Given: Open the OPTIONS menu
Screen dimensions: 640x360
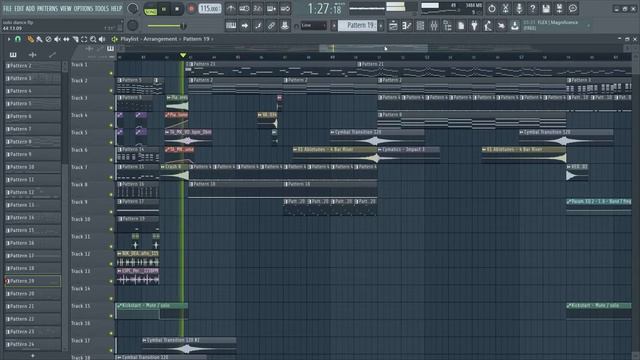Looking at the screenshot, I should tap(83, 8).
